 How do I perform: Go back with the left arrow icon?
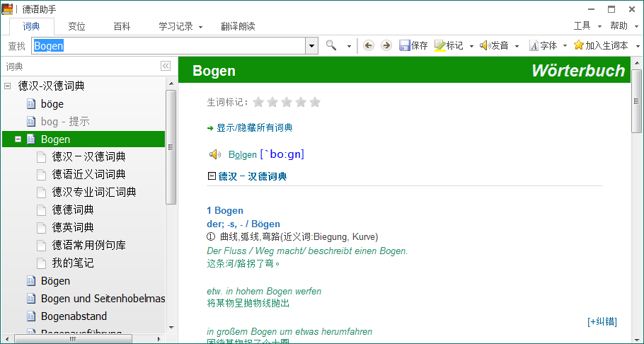point(369,45)
